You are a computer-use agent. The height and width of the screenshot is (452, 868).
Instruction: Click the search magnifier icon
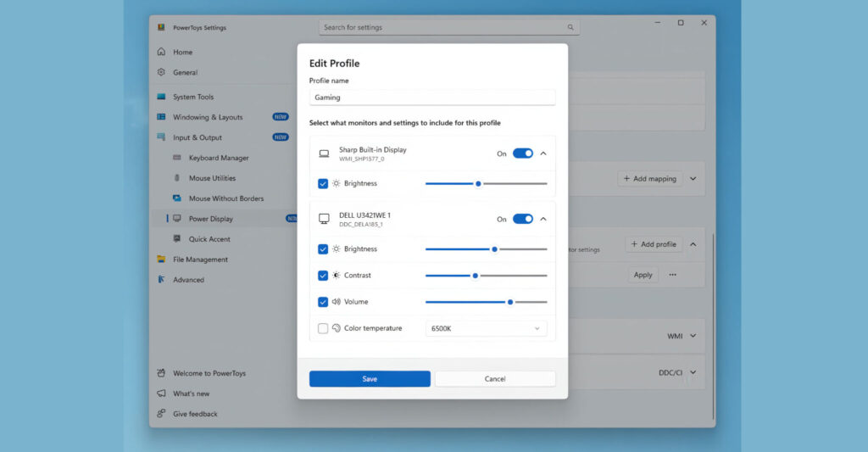tap(570, 27)
